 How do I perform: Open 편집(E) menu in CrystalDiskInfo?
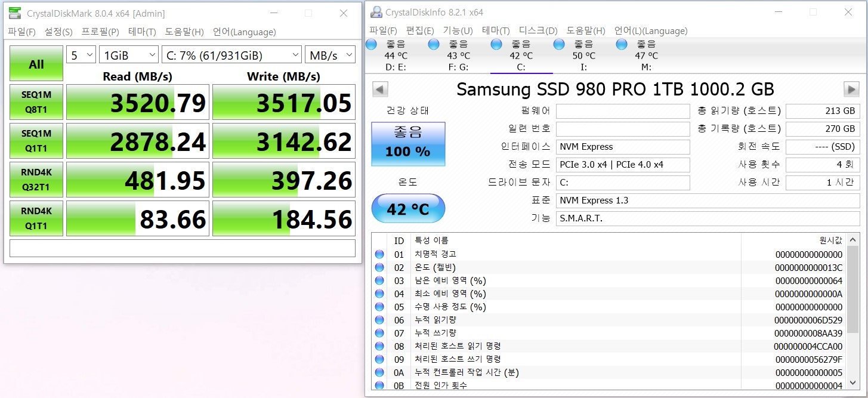tap(420, 30)
